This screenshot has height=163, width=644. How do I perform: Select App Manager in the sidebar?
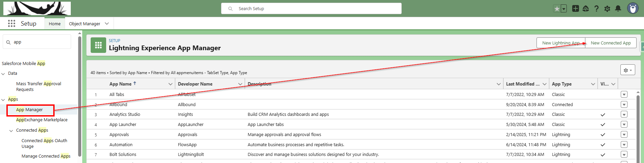(x=29, y=110)
